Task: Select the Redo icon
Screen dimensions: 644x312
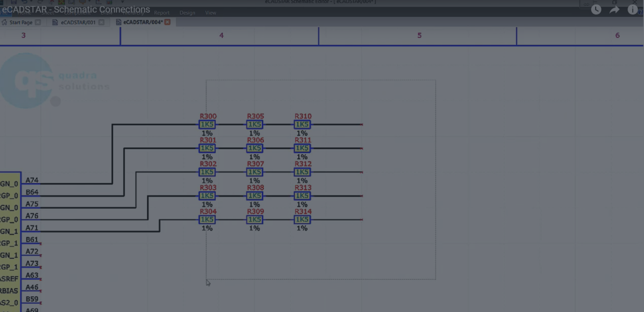Action: (x=40, y=2)
